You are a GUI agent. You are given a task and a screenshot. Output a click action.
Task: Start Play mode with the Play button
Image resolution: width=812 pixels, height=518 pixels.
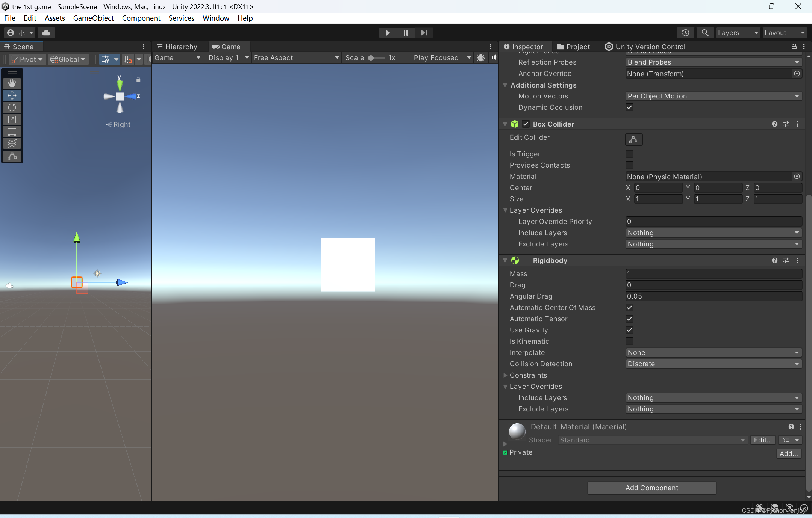point(388,33)
